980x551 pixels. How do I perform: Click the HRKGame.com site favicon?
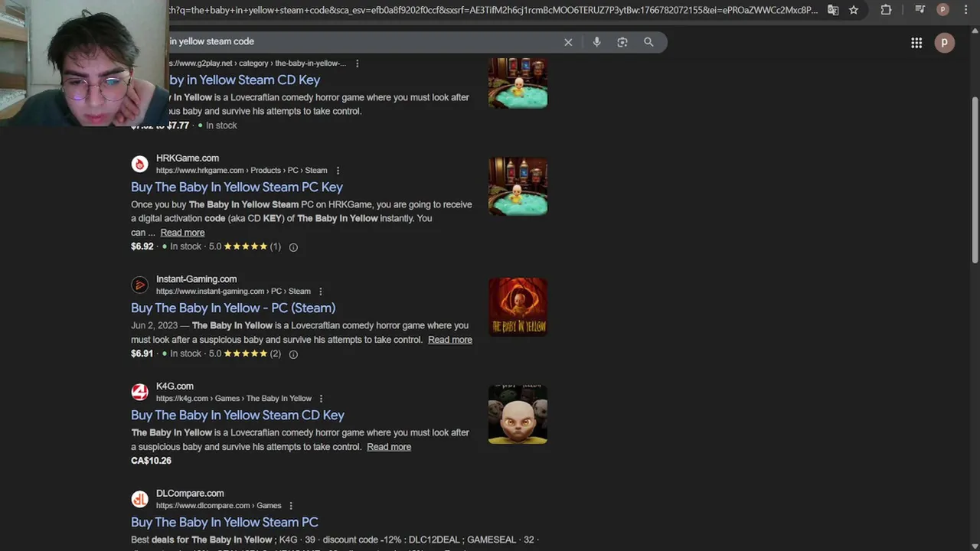(x=139, y=164)
